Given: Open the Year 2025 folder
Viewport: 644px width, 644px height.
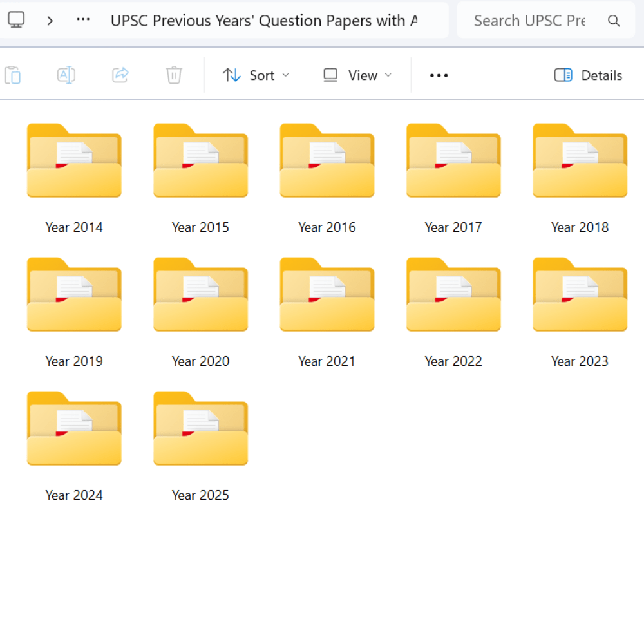Looking at the screenshot, I should [200, 429].
